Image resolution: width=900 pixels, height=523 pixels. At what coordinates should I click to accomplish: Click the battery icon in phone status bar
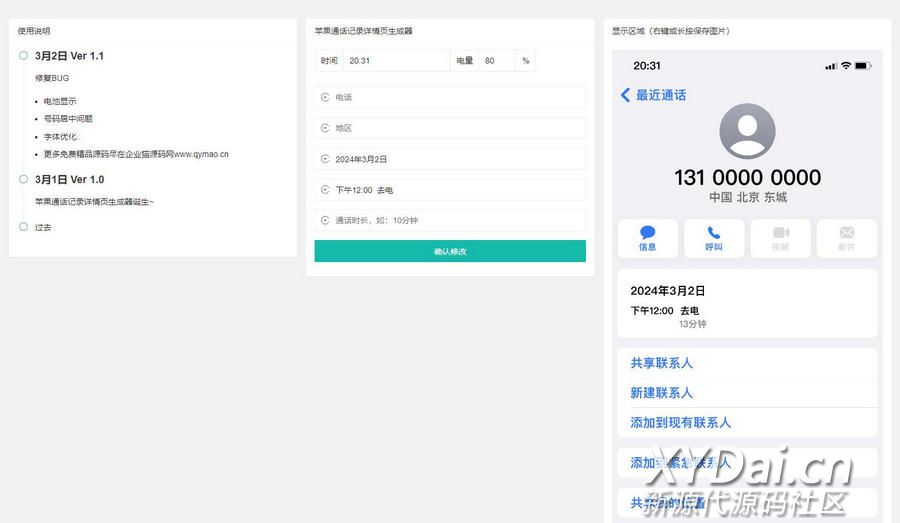(x=862, y=66)
